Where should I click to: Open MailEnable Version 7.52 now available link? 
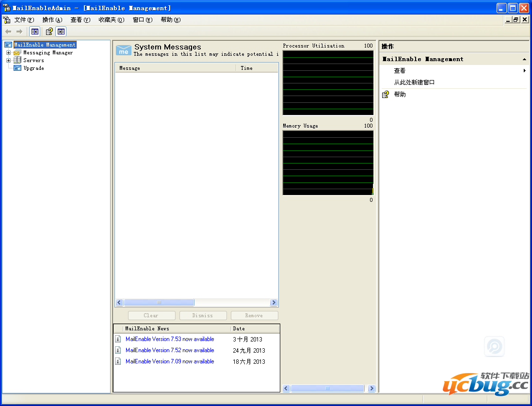pyautogui.click(x=170, y=350)
